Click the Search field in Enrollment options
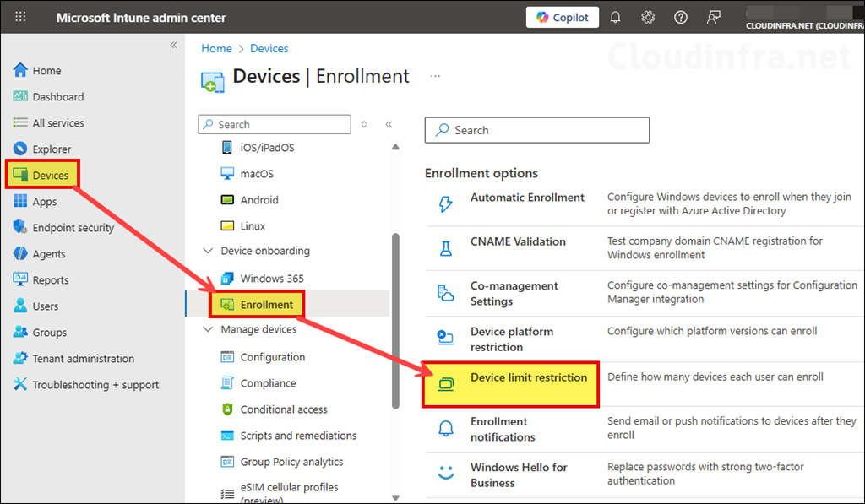Viewport: 865px width, 504px height. pos(536,130)
